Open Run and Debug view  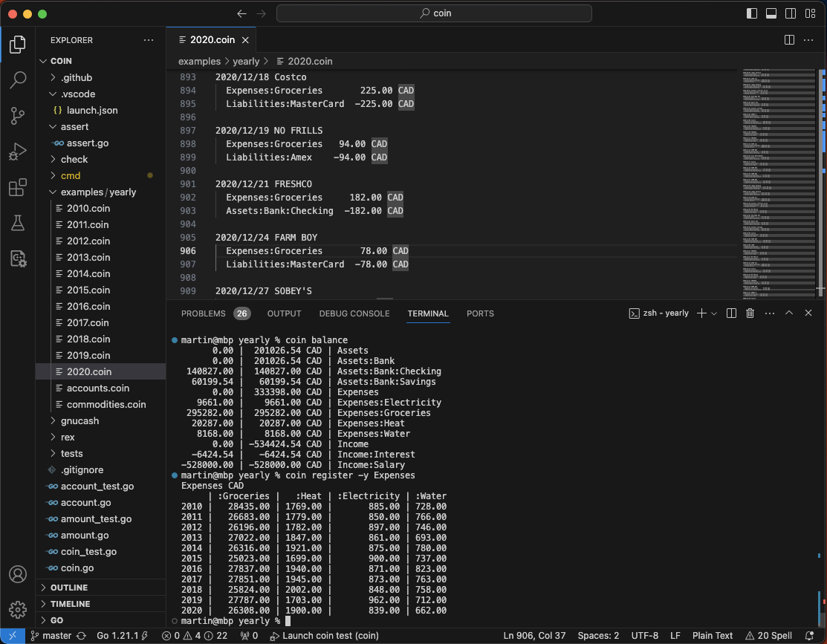tap(18, 152)
